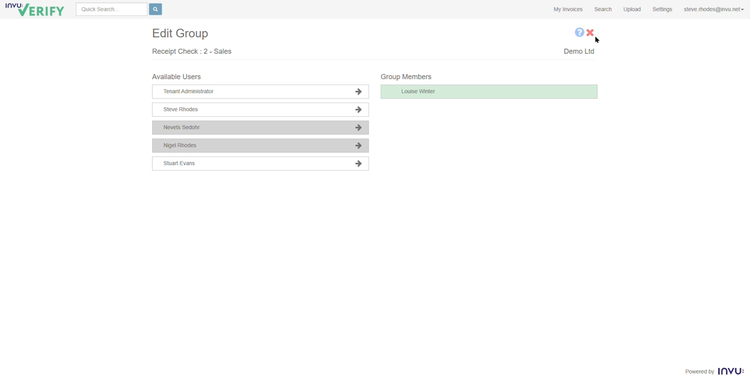The image size is (750, 376).
Task: Click the Quick Search magnifier button
Action: click(155, 9)
